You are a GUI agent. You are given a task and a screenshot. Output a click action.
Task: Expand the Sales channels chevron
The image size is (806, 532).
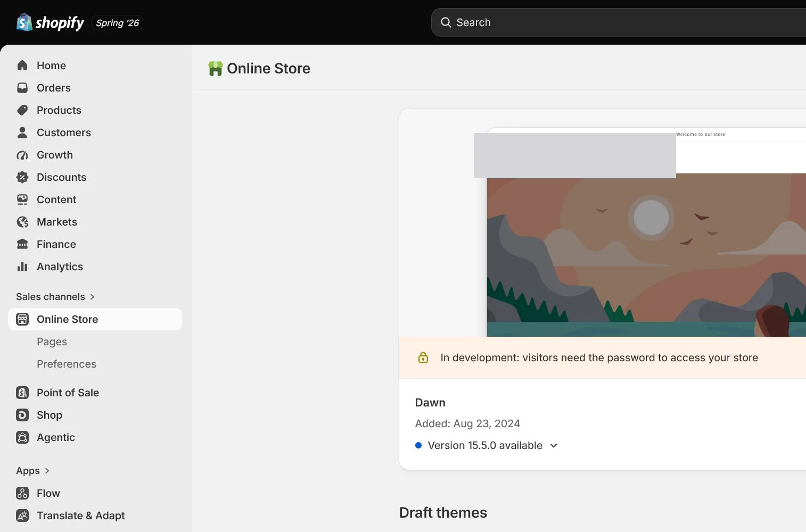93,297
